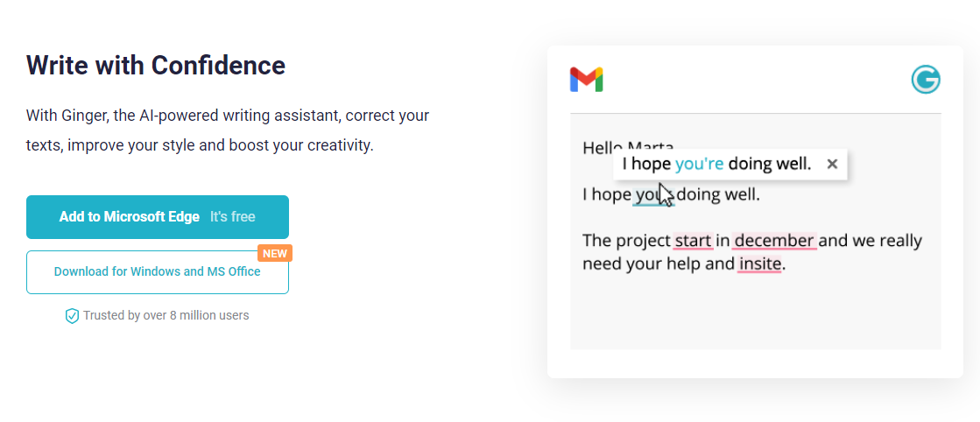The image size is (980, 422).
Task: Click the Gmail logo icon
Action: click(586, 80)
